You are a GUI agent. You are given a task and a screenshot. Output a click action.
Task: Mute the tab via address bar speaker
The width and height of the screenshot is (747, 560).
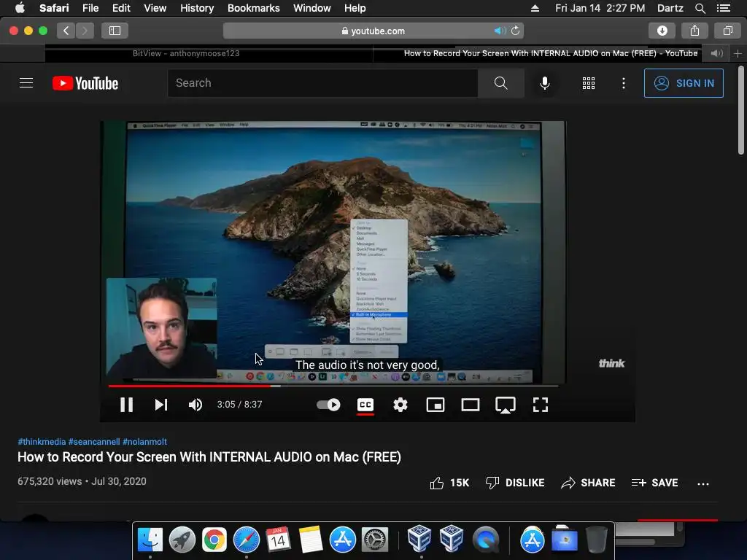tap(500, 31)
